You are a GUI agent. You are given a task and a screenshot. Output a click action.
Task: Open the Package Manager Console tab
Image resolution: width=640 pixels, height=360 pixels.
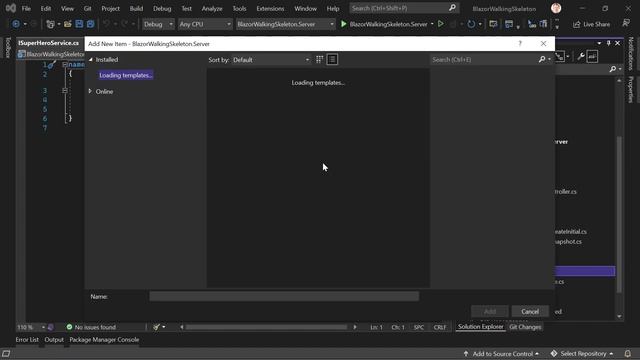tap(104, 340)
